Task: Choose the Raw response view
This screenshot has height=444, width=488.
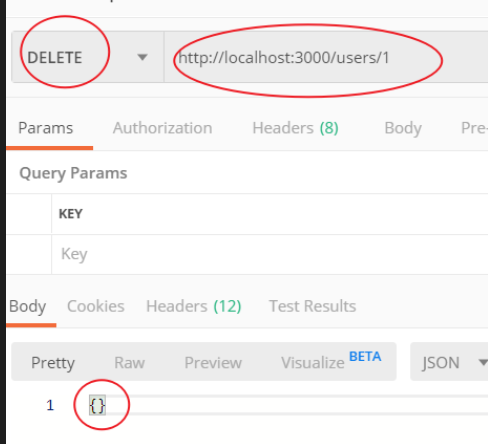Action: (130, 363)
